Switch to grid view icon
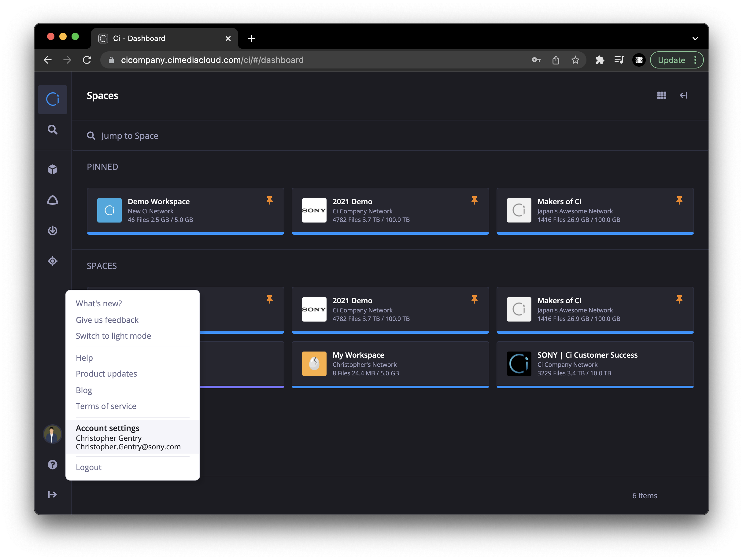The image size is (743, 560). pos(661,96)
